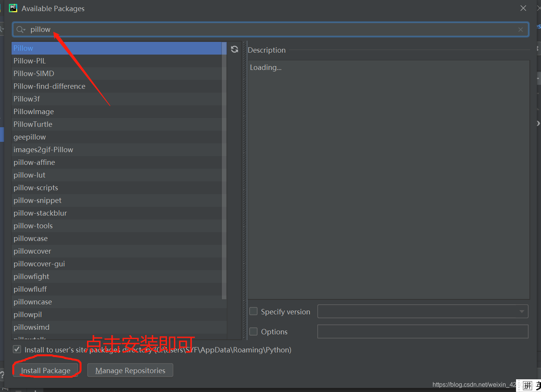
Task: Click the PyCharm logo in the title bar
Action: [13, 8]
